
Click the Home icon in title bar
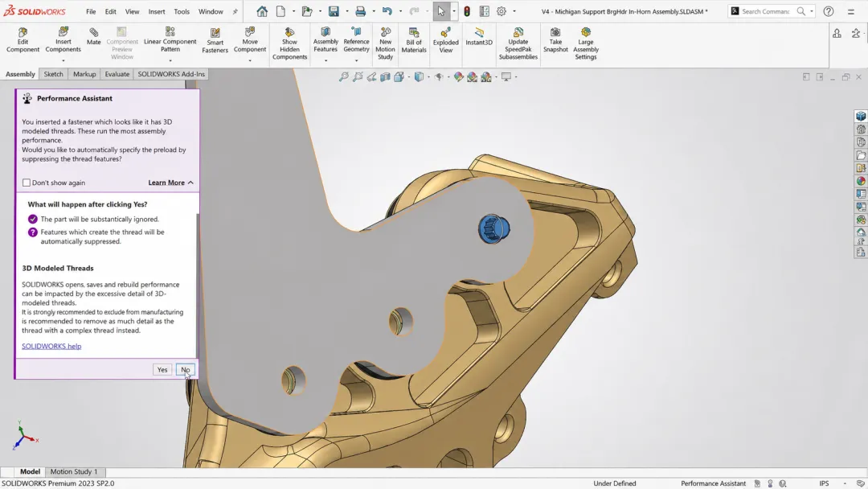tap(262, 11)
